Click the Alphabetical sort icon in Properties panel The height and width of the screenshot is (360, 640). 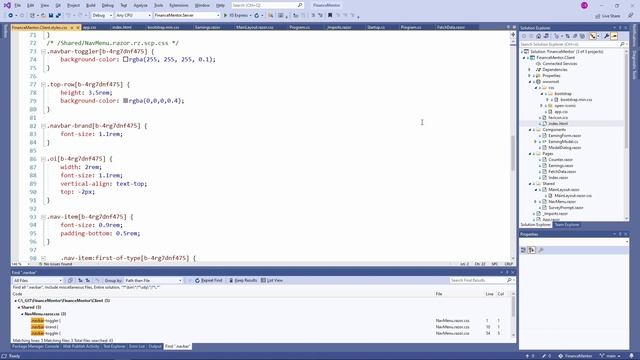tap(531, 250)
